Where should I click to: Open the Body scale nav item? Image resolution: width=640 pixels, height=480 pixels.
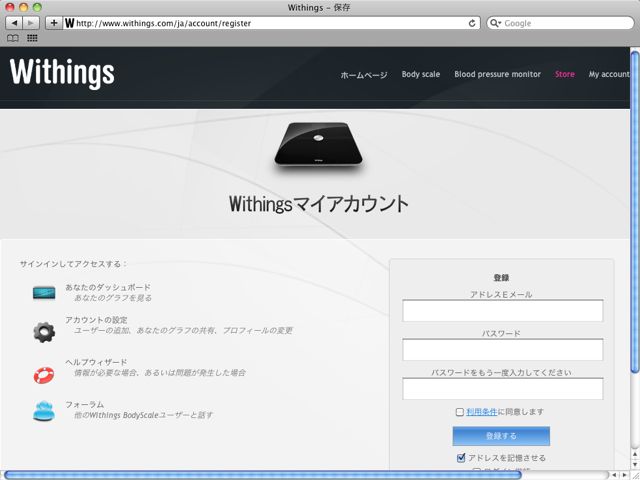420,74
